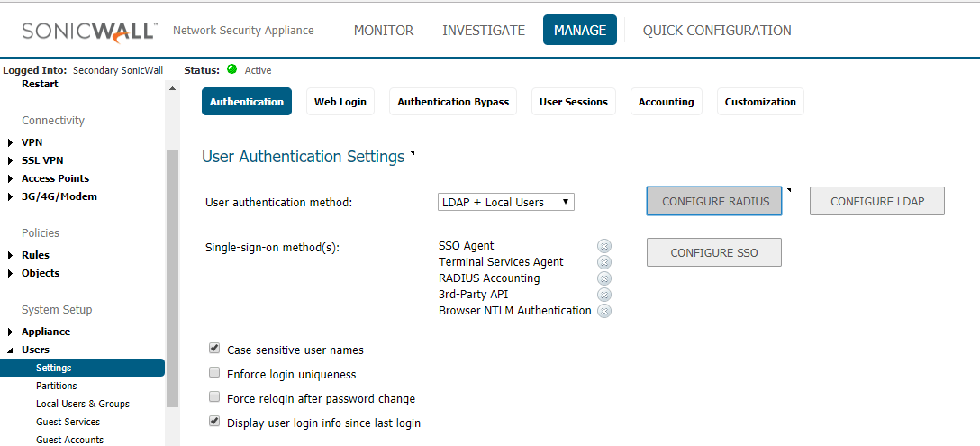Click the SonicWall logo
This screenshot has height=446, width=980.
pos(89,31)
